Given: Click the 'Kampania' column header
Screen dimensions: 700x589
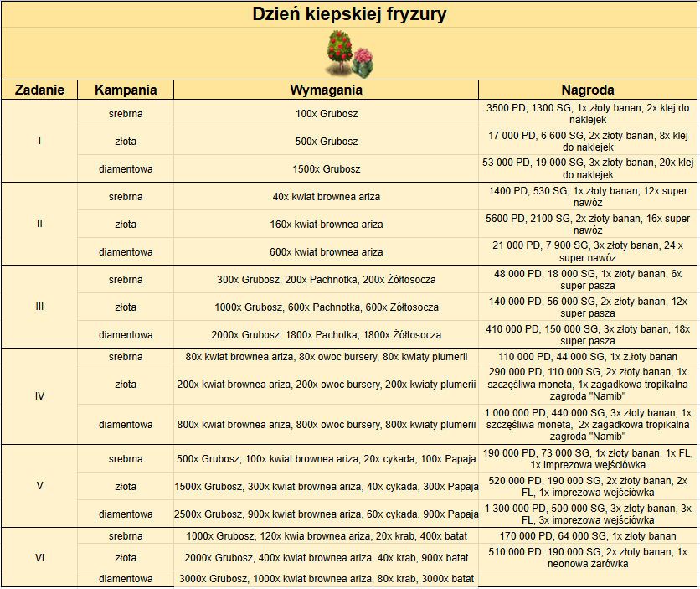Looking at the screenshot, I should point(126,90).
